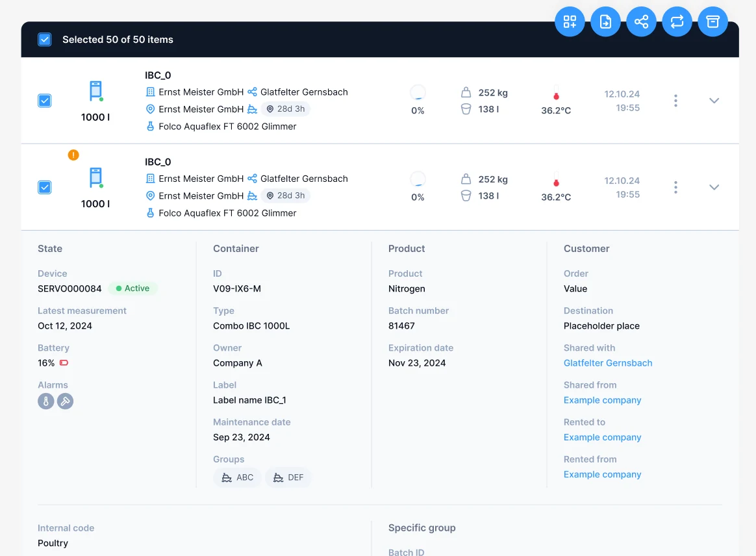Toggle checkbox of second IBC_0 row with warning
756x556 pixels.
coord(44,187)
